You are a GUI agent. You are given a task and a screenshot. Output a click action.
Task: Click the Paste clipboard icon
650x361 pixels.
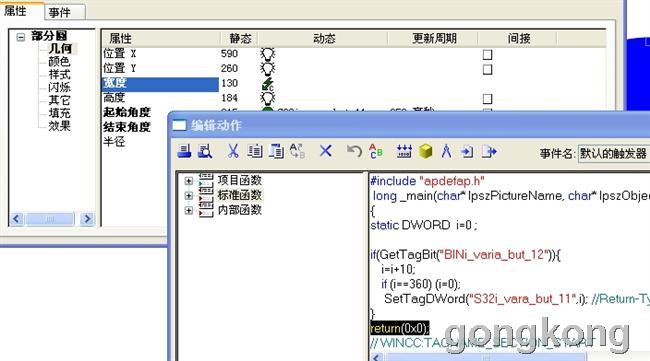coord(276,151)
